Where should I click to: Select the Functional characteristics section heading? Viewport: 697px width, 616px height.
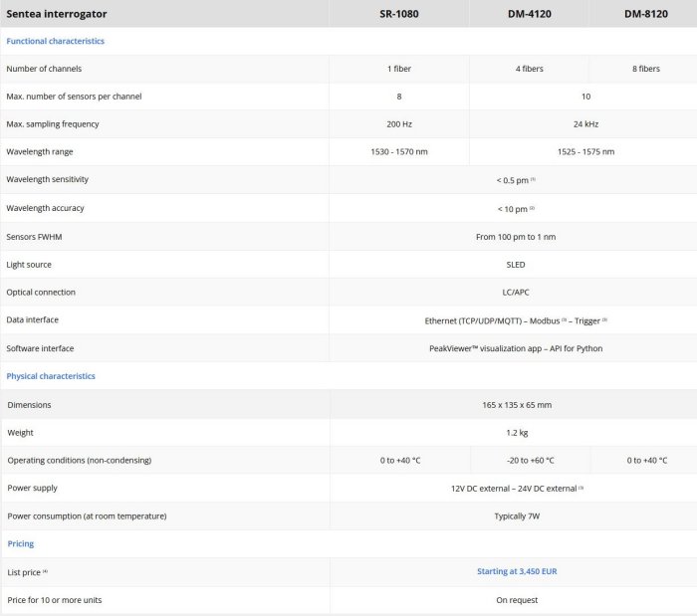click(x=56, y=41)
